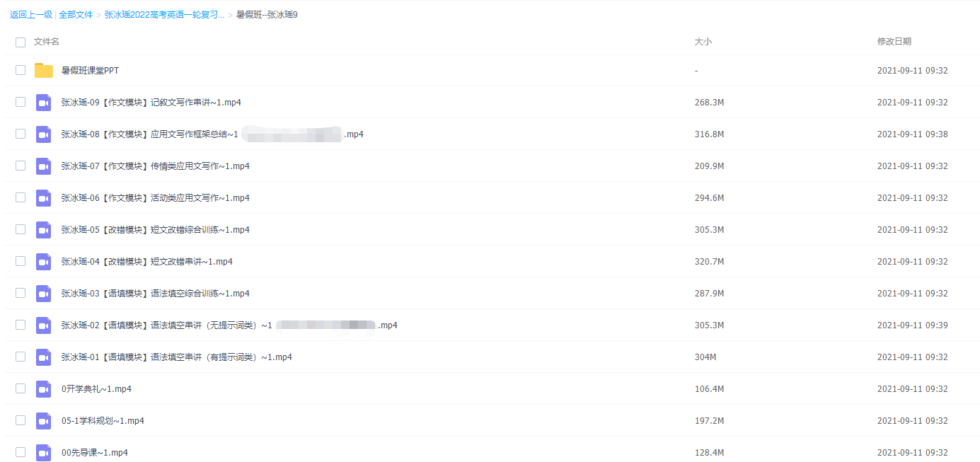The width and height of the screenshot is (980, 462).
Task: Click video icon for 张冰瑶-03 语法填空综合训练
Action: [44, 294]
